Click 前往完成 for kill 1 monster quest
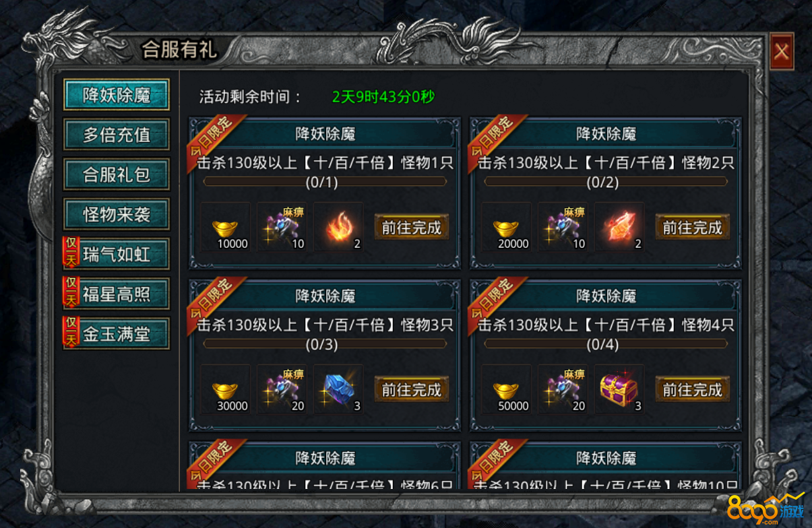812x528 pixels. click(412, 228)
